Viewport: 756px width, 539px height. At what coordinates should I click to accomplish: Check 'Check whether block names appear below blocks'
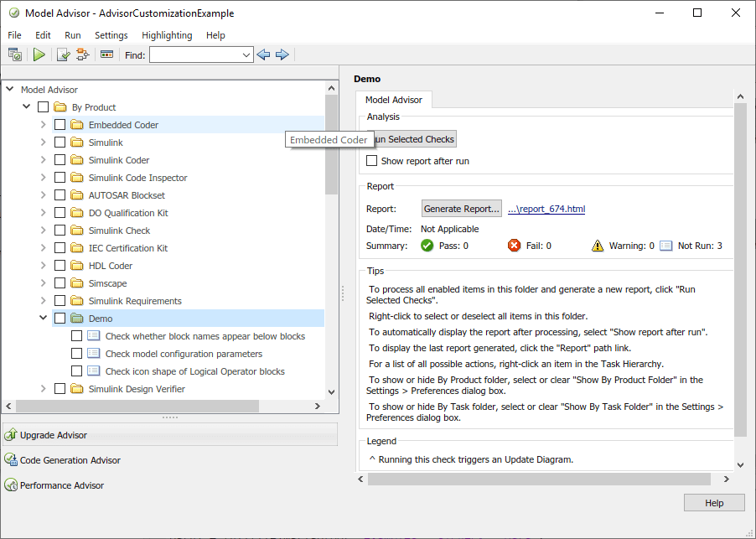(76, 336)
